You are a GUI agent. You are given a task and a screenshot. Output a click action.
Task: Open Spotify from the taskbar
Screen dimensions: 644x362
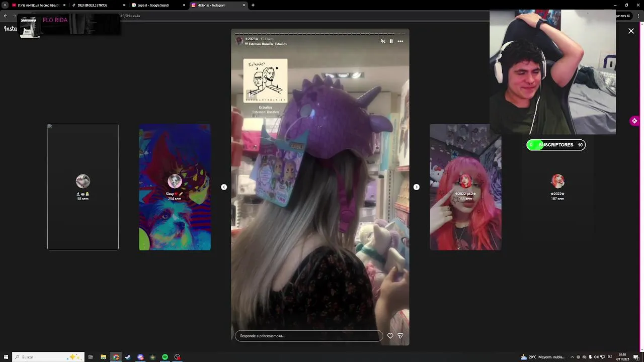[165, 357]
